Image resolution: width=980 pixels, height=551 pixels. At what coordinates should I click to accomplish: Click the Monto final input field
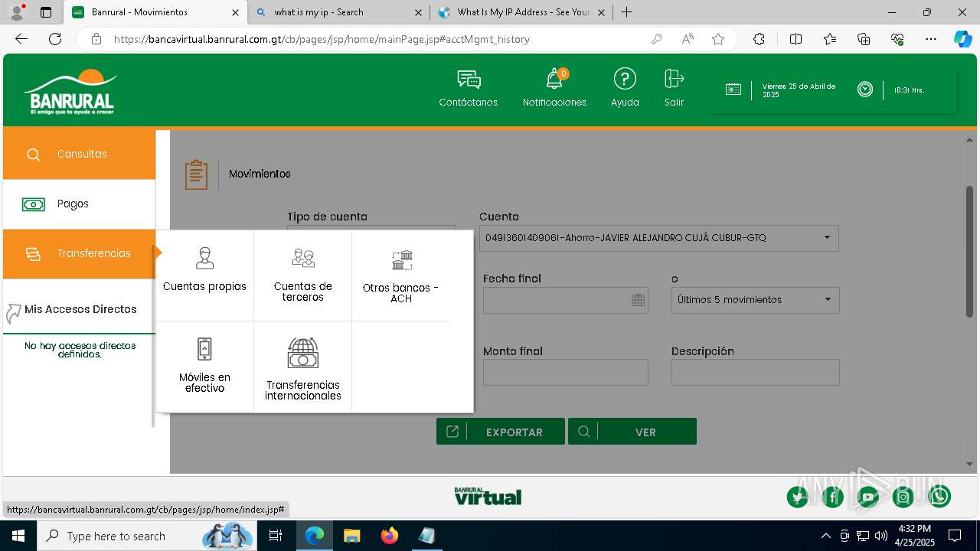pos(566,372)
